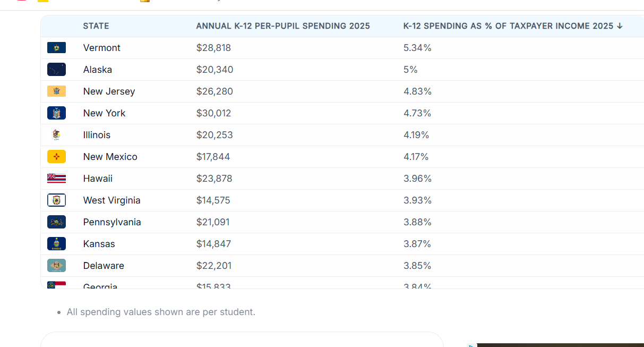Click the Delaware 3.85% value cell

tap(417, 266)
